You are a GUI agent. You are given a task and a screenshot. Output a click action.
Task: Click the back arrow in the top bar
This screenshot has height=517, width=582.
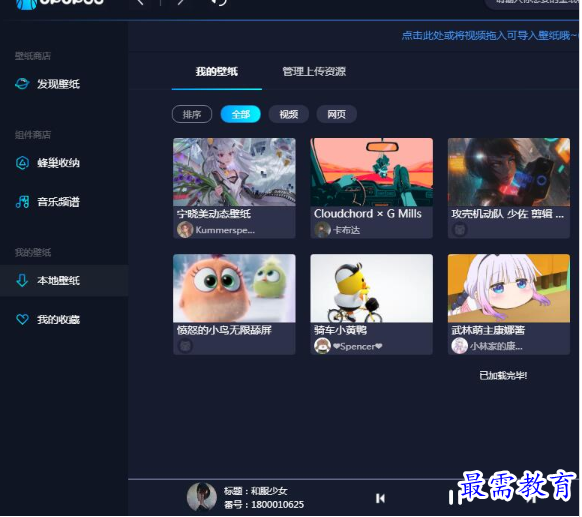tap(140, 2)
